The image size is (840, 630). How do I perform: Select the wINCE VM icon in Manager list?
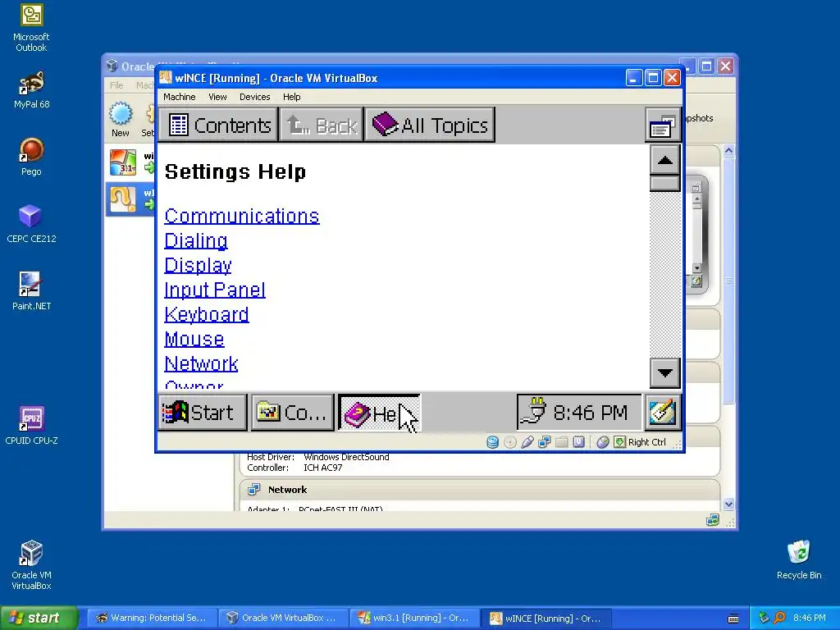(x=123, y=199)
